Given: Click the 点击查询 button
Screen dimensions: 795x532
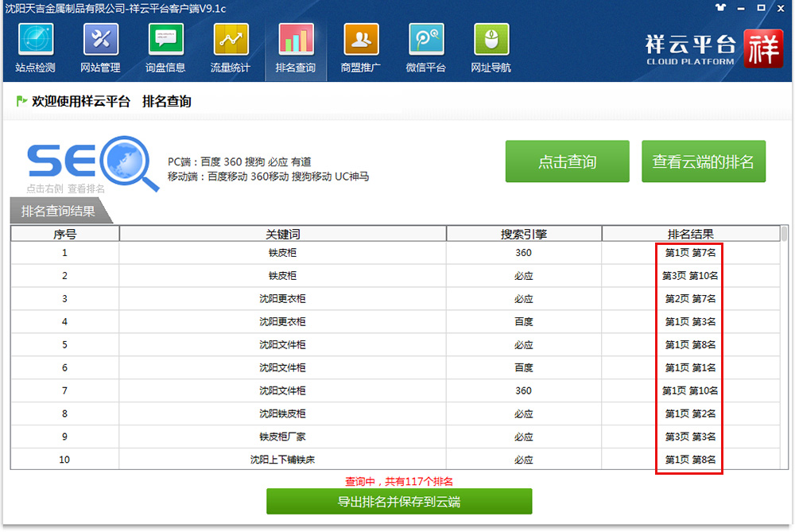Looking at the screenshot, I should coord(568,161).
